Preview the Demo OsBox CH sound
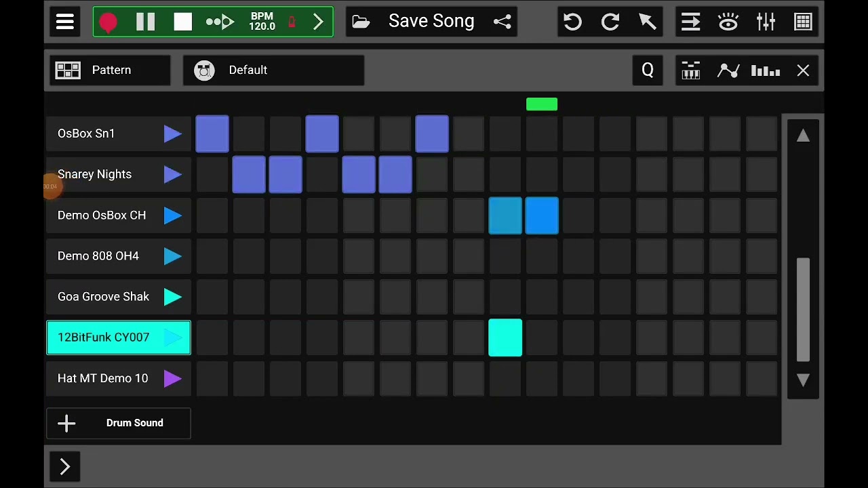Viewport: 868px width, 488px height. [173, 216]
